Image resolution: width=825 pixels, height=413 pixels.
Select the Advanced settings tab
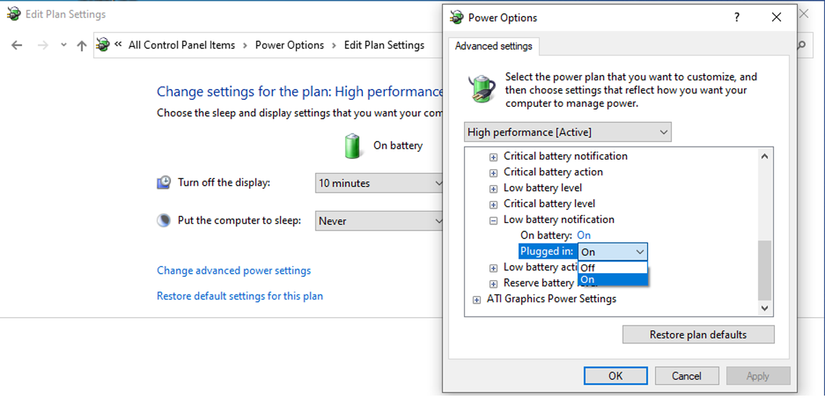pyautogui.click(x=495, y=46)
